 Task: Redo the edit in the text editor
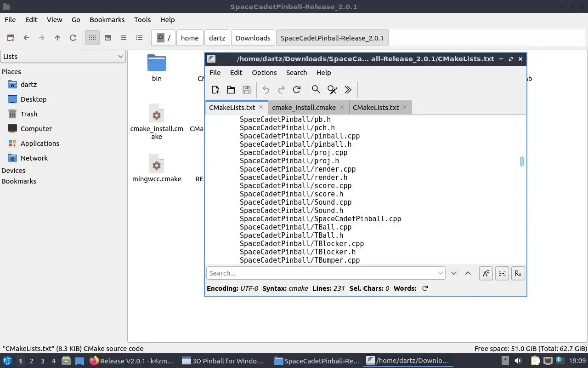click(282, 90)
